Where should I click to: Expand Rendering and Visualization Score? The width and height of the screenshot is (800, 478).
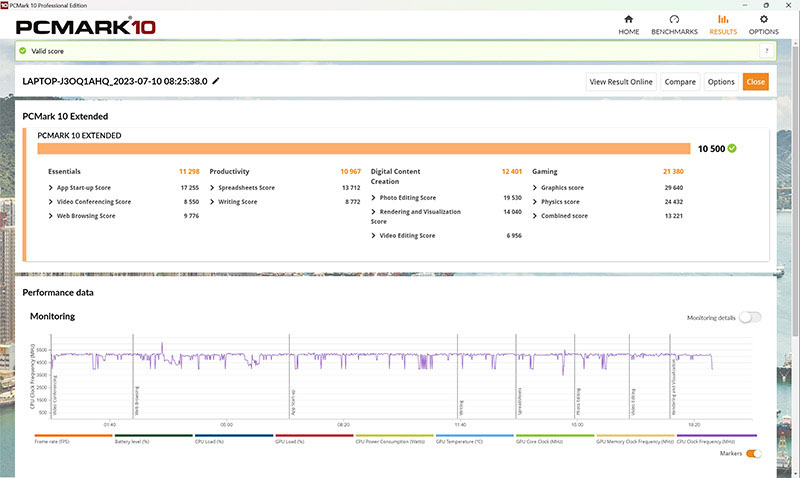(x=373, y=212)
